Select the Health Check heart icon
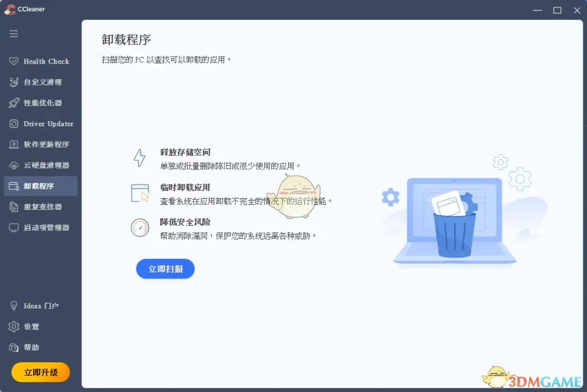 (x=14, y=61)
